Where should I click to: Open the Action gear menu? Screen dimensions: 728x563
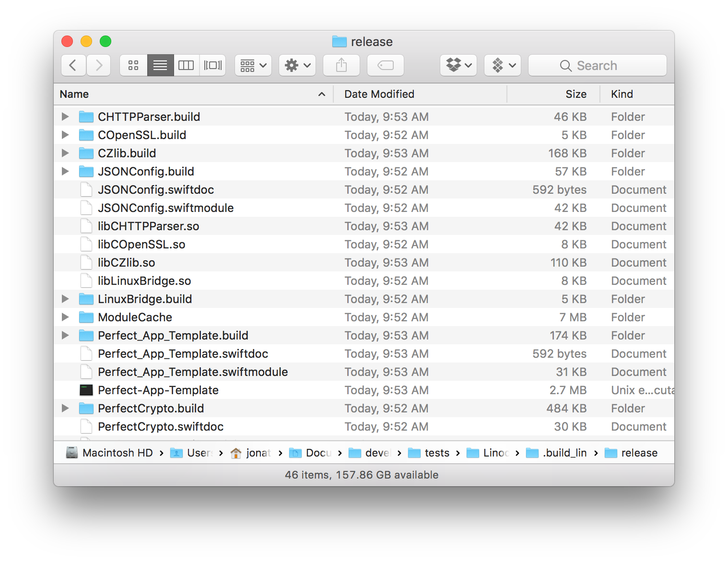(x=297, y=65)
